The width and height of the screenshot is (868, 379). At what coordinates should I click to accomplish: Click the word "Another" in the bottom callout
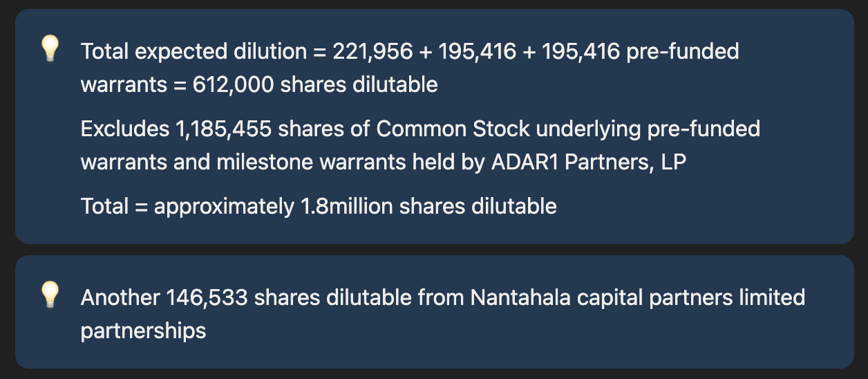[x=120, y=297]
